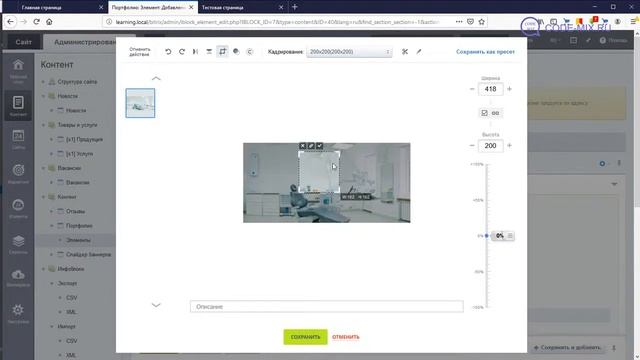640x360 pixels.
Task: Open Marketplace cloud icon in the sidebar
Action: [18, 278]
